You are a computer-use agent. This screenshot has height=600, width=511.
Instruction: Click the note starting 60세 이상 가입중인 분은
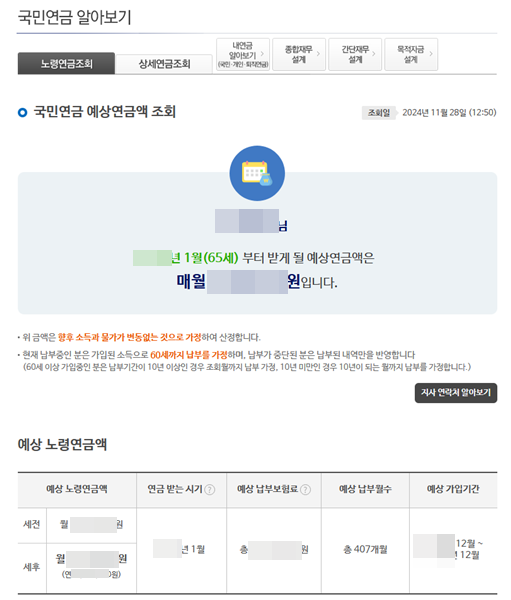tap(247, 367)
